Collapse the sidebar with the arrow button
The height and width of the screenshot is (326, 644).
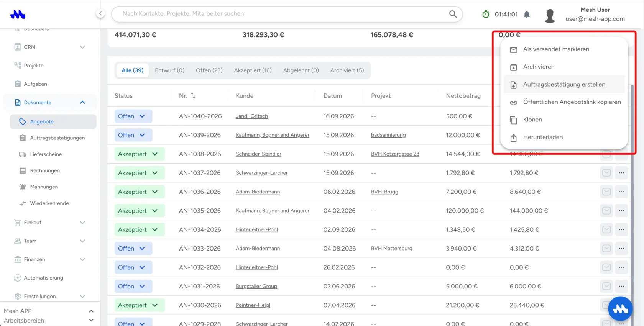tap(100, 14)
